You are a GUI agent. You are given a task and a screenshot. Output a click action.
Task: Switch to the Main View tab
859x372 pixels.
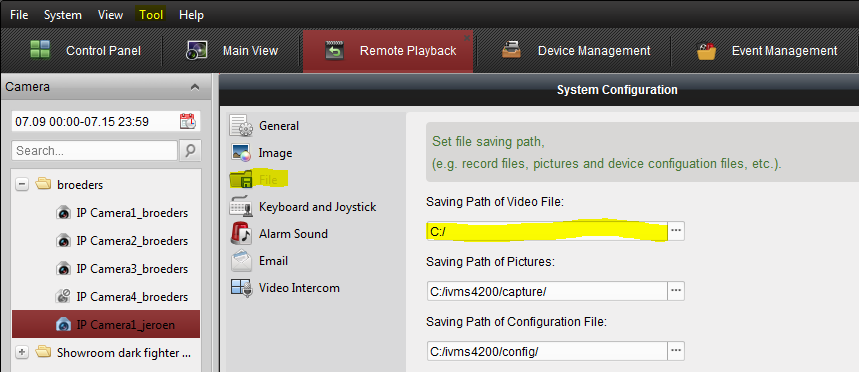232,51
